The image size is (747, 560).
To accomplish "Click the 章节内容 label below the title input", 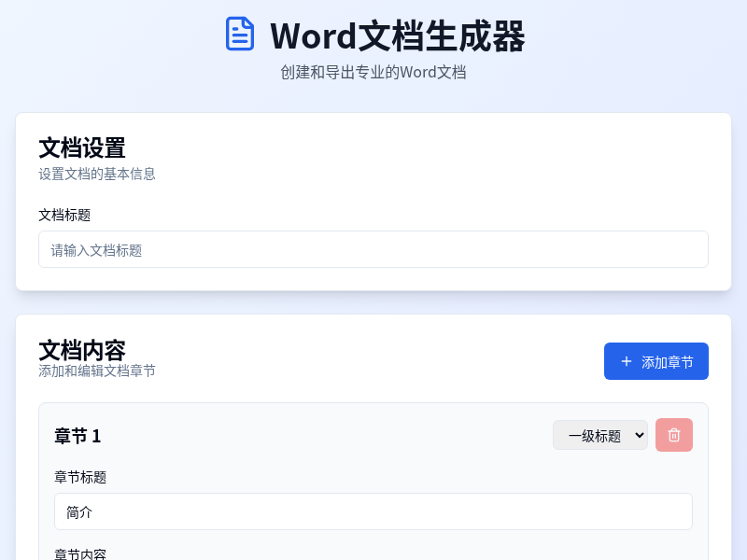I will tap(78, 553).
